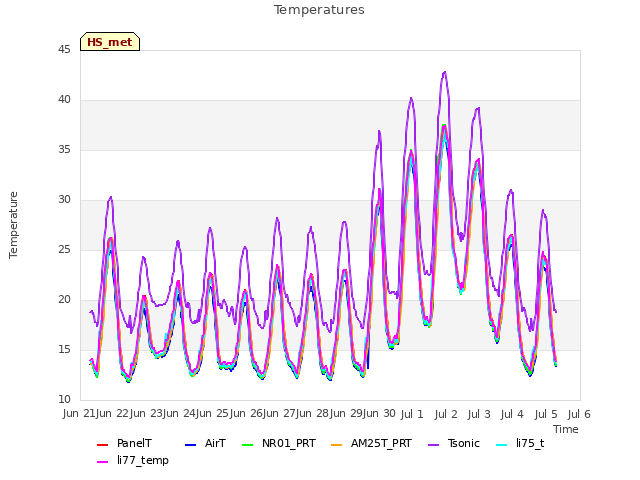Click the red PanelT legend swatch
The height and width of the screenshot is (480, 640).
pyautogui.click(x=102, y=444)
